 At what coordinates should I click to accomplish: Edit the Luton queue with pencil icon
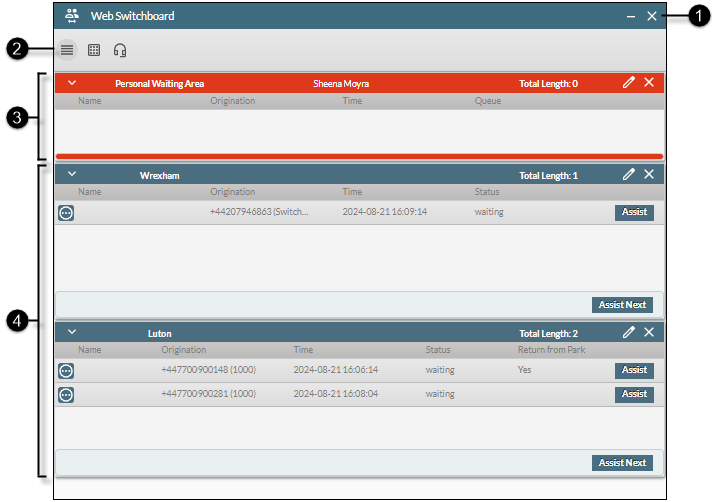pyautogui.click(x=628, y=332)
